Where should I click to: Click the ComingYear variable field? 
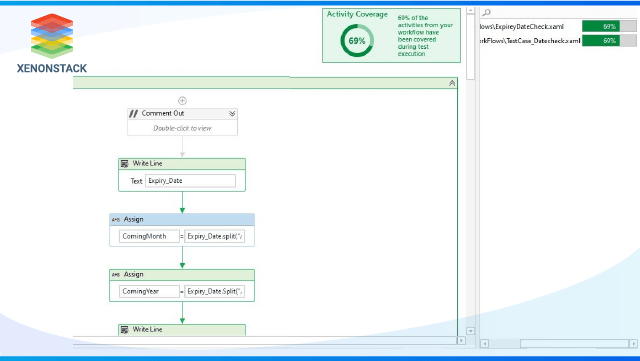pyautogui.click(x=149, y=291)
